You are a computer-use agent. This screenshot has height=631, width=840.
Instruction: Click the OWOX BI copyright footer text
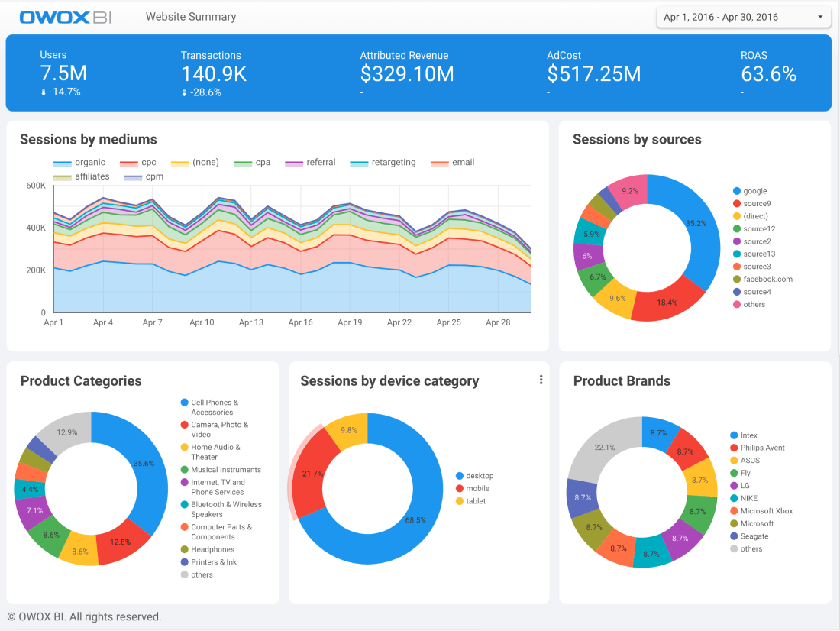[x=84, y=616]
